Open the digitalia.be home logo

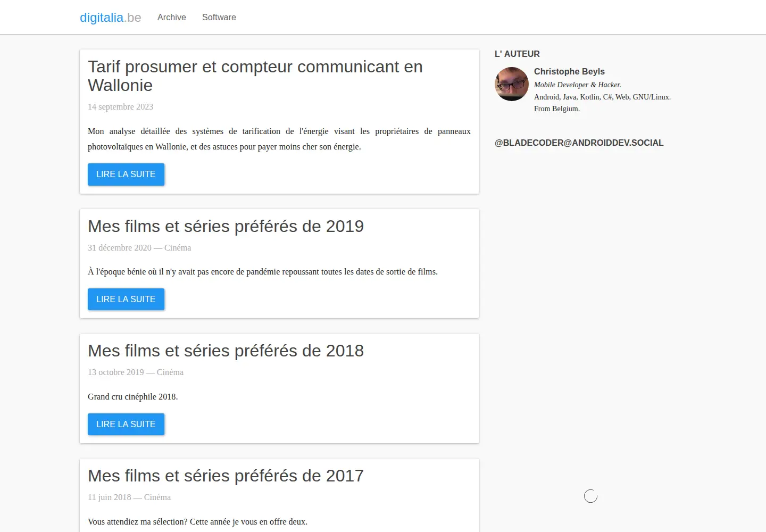(110, 18)
